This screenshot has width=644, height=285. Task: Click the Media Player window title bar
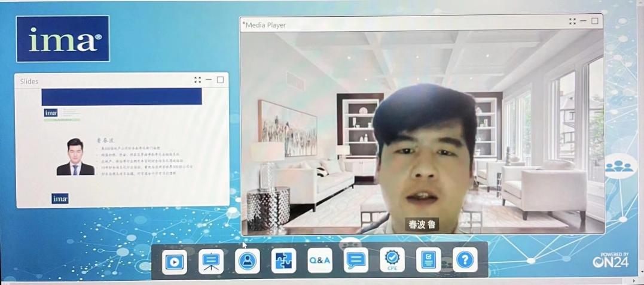tap(422, 23)
